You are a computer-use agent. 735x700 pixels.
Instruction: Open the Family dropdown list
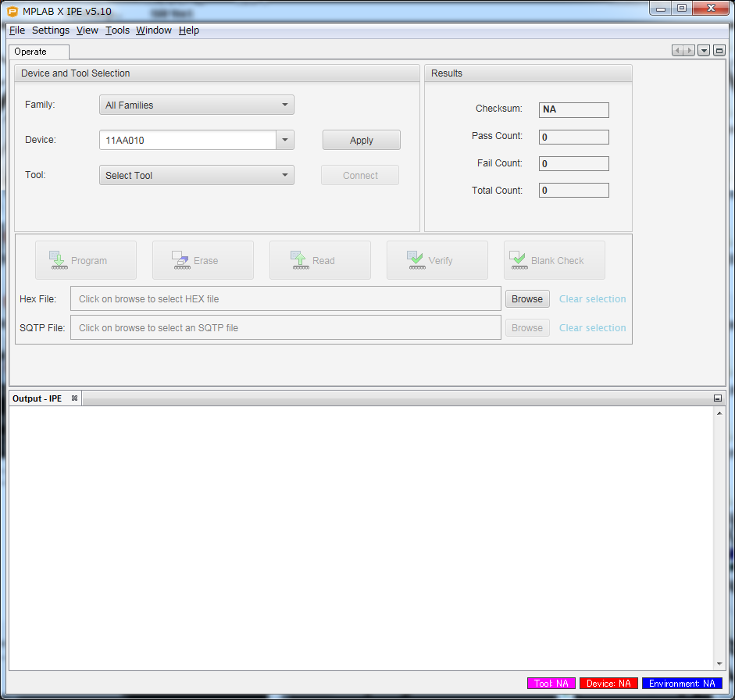[197, 105]
